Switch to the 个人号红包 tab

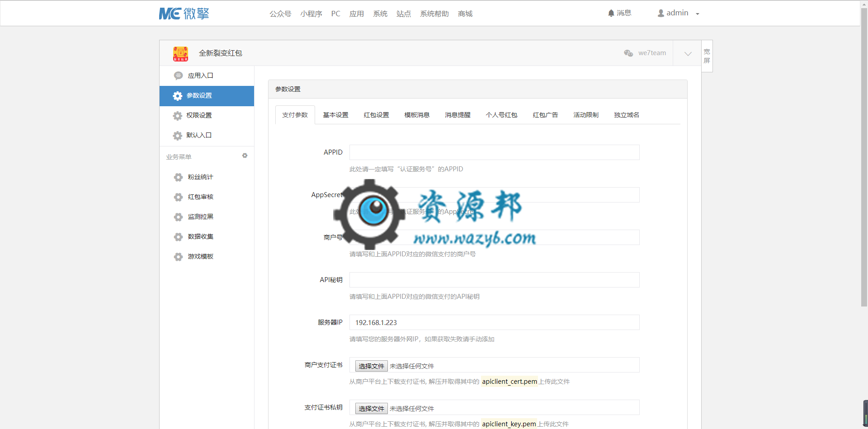(501, 115)
